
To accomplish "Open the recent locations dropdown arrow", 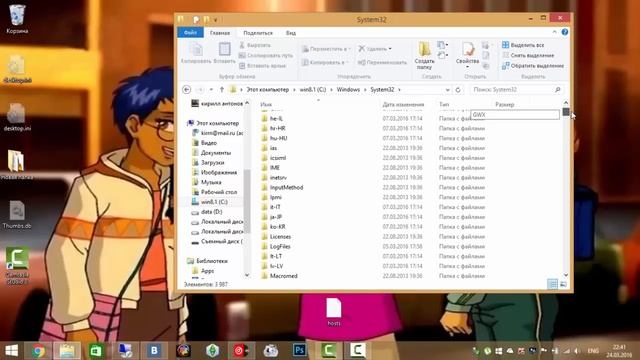I will [x=211, y=89].
